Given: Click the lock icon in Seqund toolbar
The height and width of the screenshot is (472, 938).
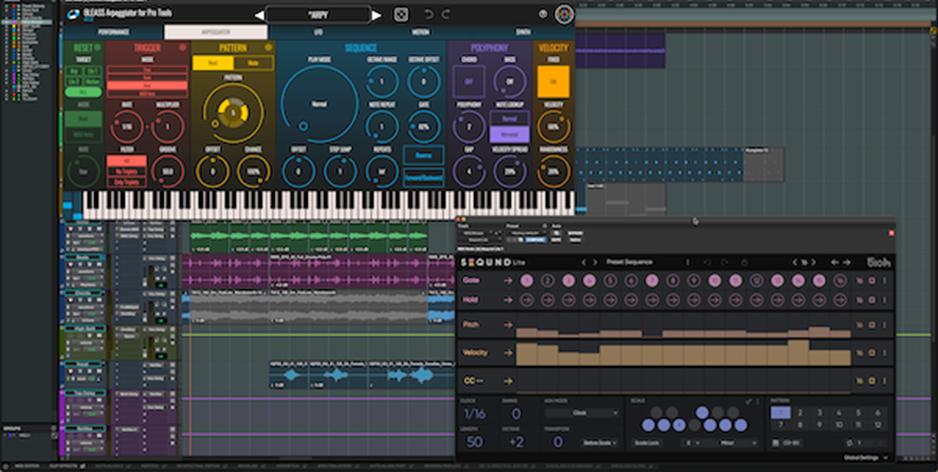Looking at the screenshot, I should (x=744, y=262).
